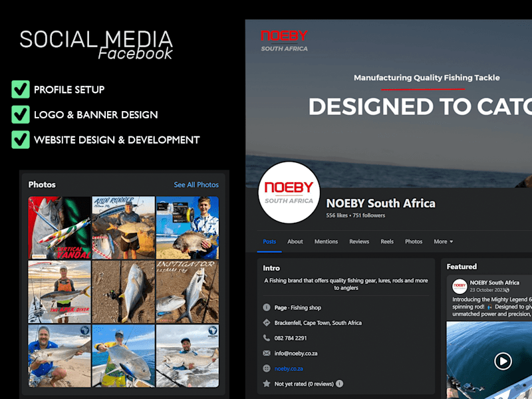The image size is (532, 399).
Task: Open the Instigator lure photo thumbnail
Action: click(188, 292)
